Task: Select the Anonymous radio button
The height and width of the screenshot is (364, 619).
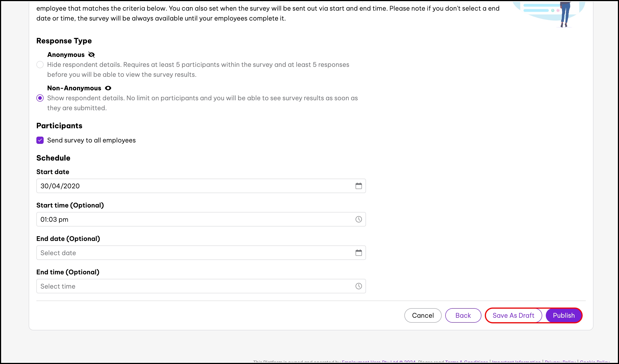Action: [x=40, y=65]
